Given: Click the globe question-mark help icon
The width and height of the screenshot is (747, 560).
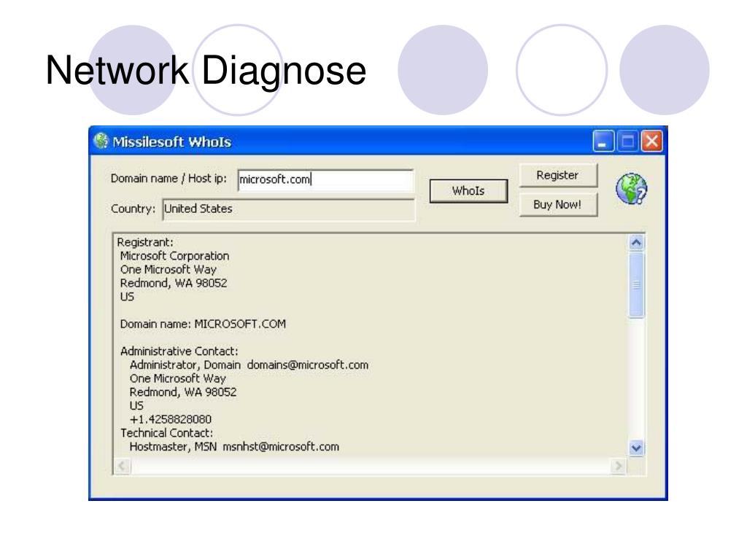Looking at the screenshot, I should point(631,189).
